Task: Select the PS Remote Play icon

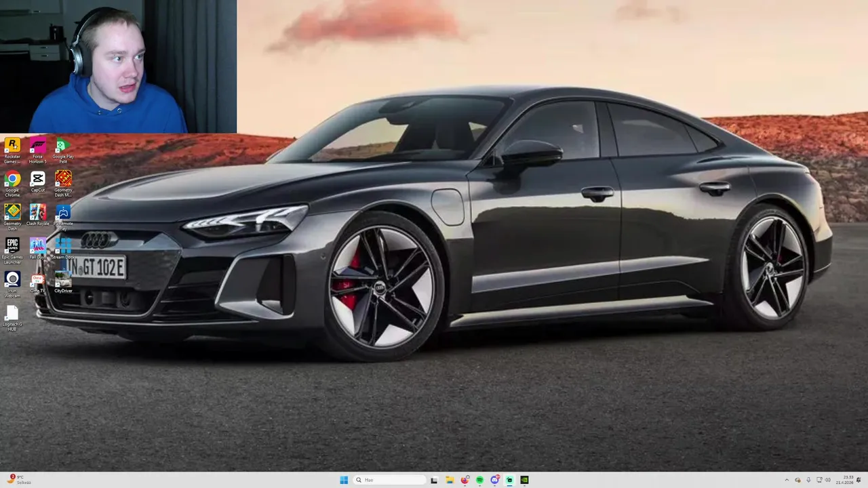Action: pos(63,217)
